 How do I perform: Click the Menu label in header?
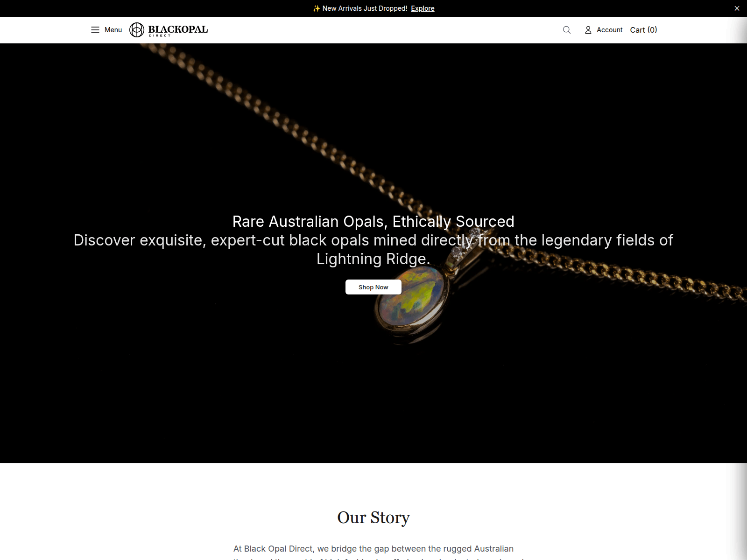[x=113, y=30]
